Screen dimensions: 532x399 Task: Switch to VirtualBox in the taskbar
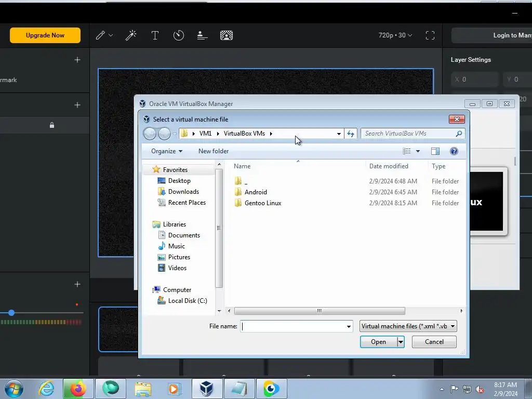[x=206, y=389]
